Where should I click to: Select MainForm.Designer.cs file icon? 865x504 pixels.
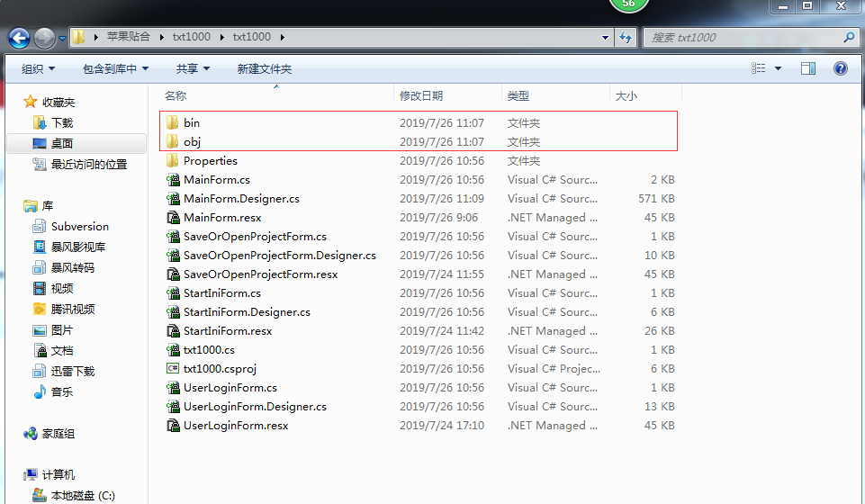click(173, 199)
